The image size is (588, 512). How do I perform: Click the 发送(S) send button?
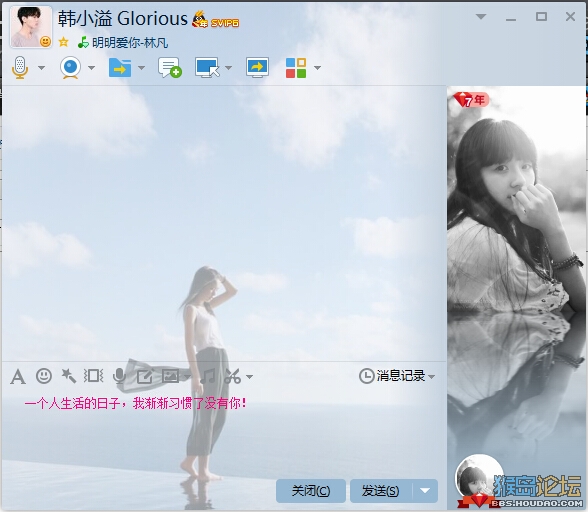pyautogui.click(x=381, y=491)
